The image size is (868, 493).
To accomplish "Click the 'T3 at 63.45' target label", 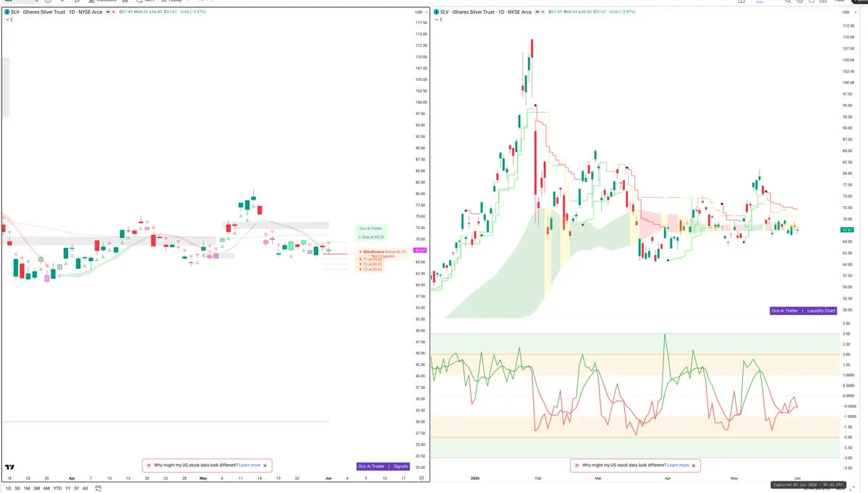I will pyautogui.click(x=370, y=269).
